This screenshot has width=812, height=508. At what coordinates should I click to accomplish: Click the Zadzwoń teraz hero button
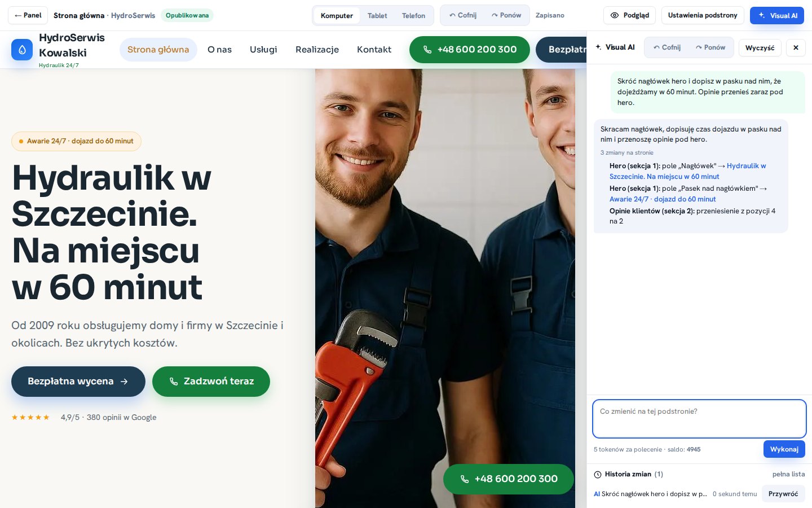coord(211,382)
